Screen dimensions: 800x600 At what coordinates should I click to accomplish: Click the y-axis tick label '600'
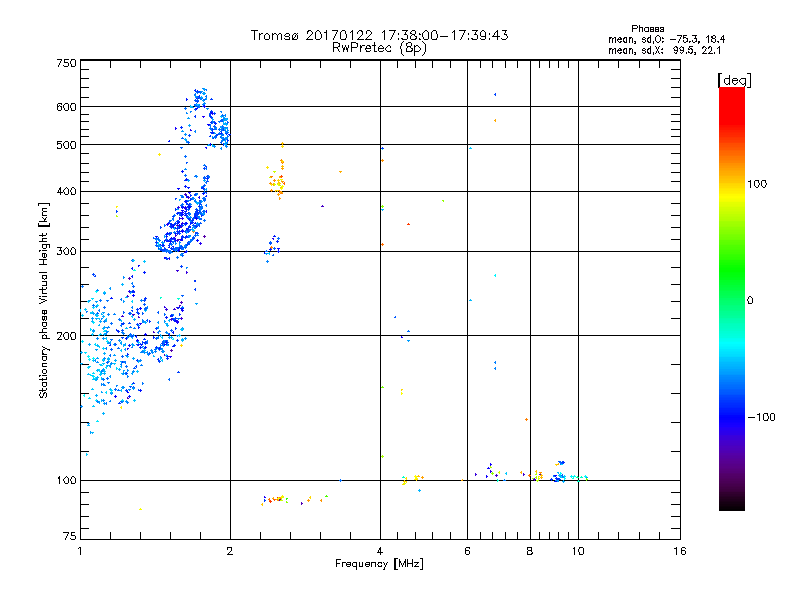pos(66,107)
